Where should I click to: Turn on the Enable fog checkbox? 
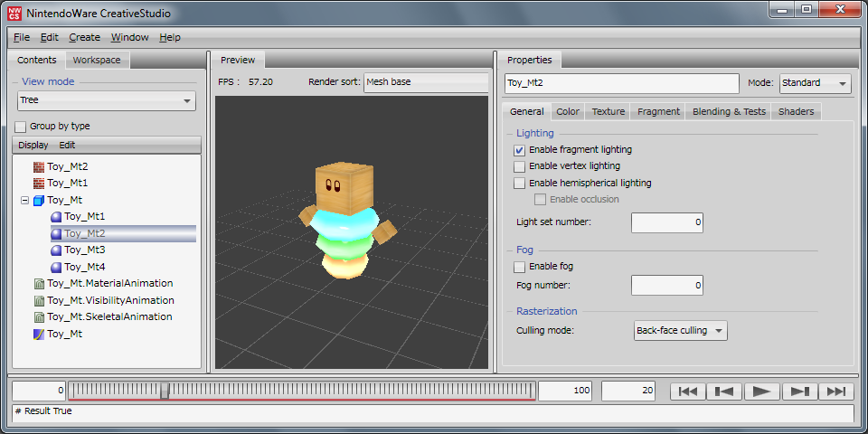(519, 267)
